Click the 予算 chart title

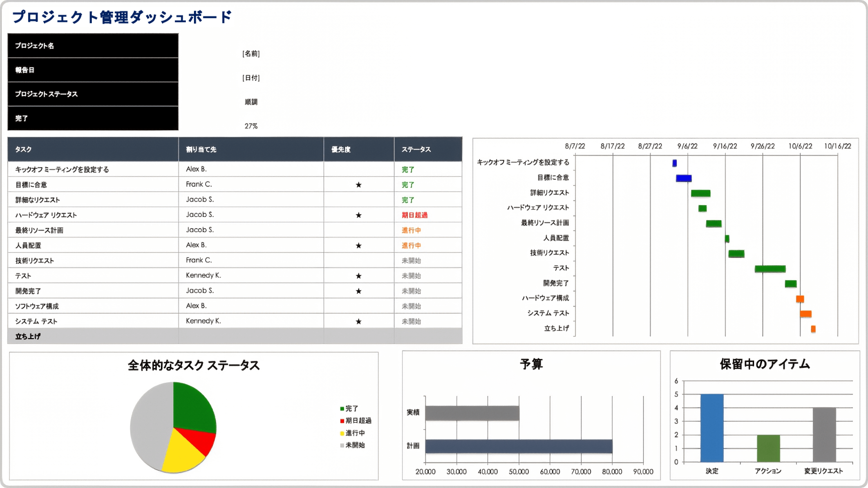pos(531,364)
